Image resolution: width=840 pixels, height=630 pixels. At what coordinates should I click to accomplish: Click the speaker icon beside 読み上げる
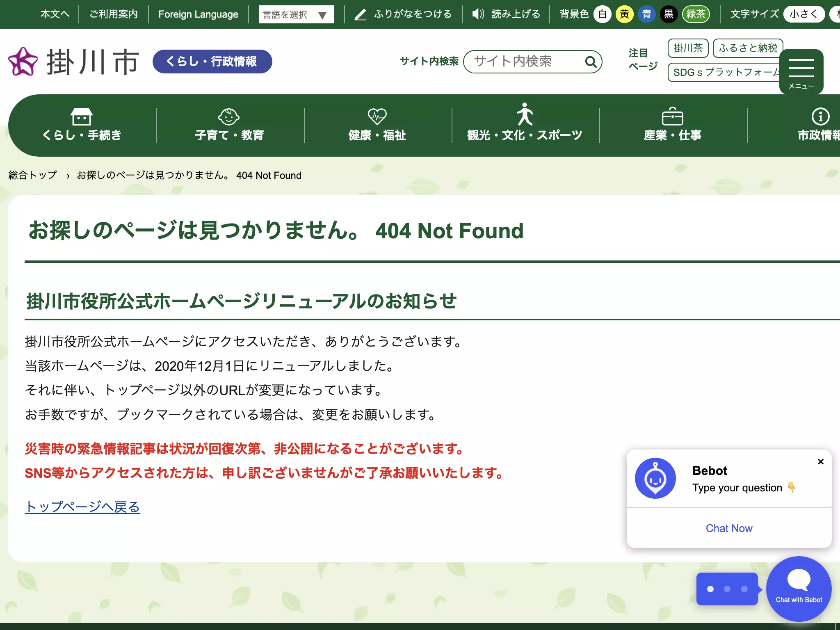tap(478, 14)
